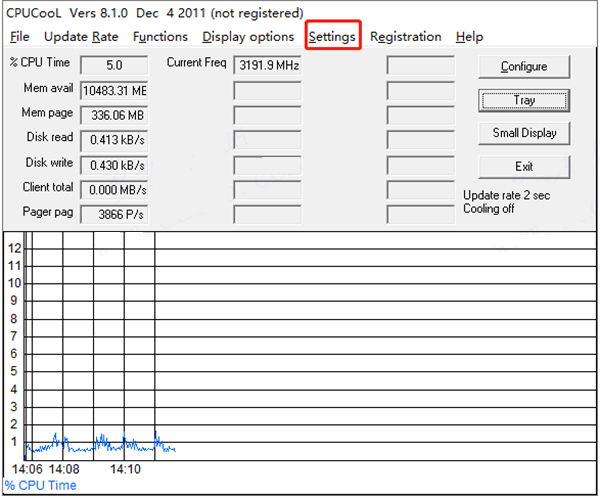Screen dimensions: 600x498
Task: Switch to Small Display
Action: coord(524,133)
